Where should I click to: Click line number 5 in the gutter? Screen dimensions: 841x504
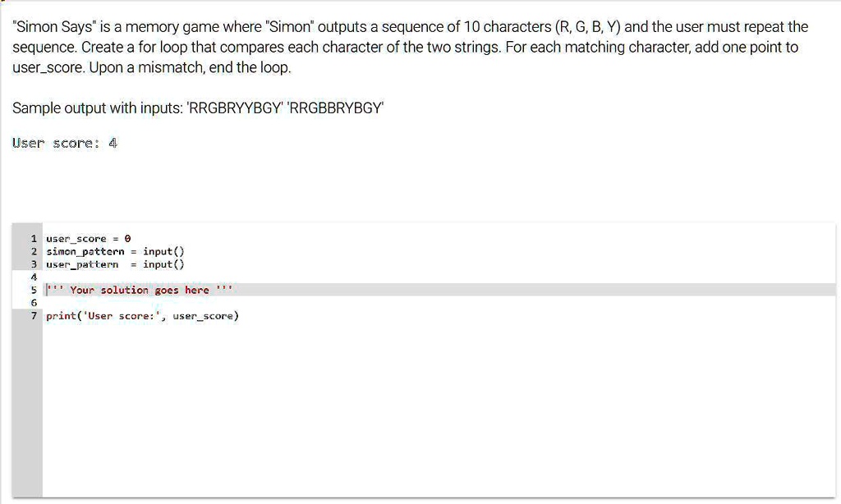click(x=34, y=290)
